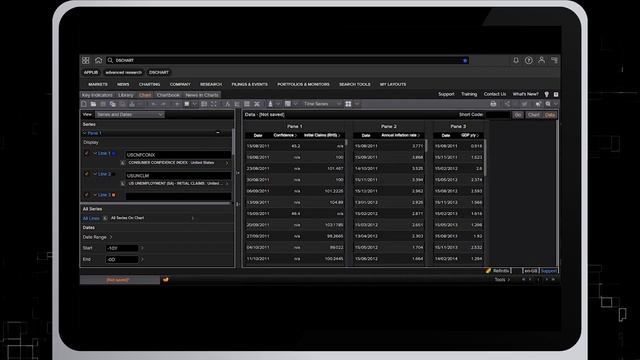This screenshot has width=640, height=360.
Task: Click the zoom magnifier toolbar icon
Action: click(x=548, y=104)
